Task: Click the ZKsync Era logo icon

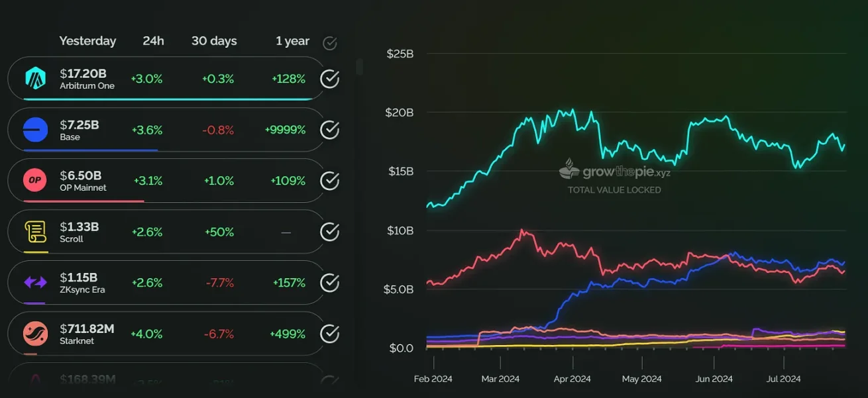Action: (x=35, y=283)
